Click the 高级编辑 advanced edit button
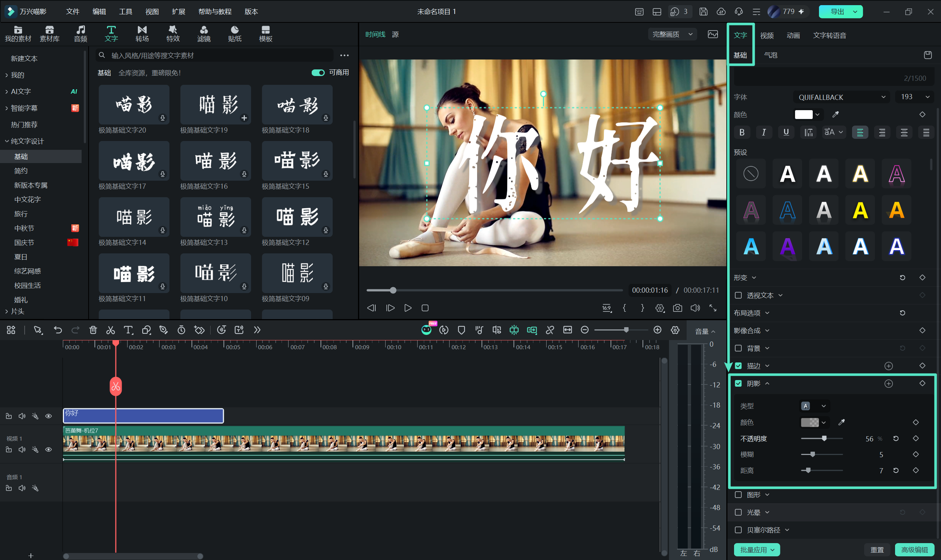 pyautogui.click(x=914, y=550)
